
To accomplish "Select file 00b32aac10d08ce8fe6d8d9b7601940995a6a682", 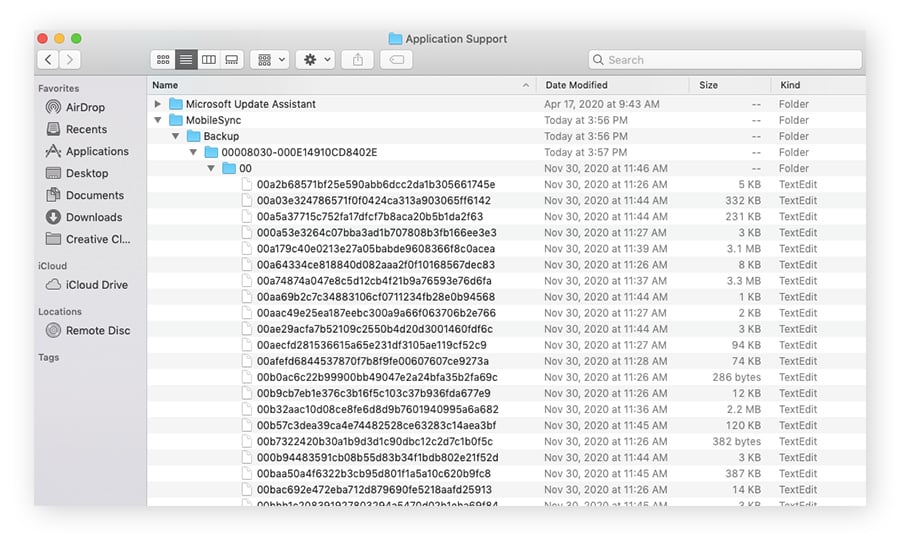I will [378, 409].
